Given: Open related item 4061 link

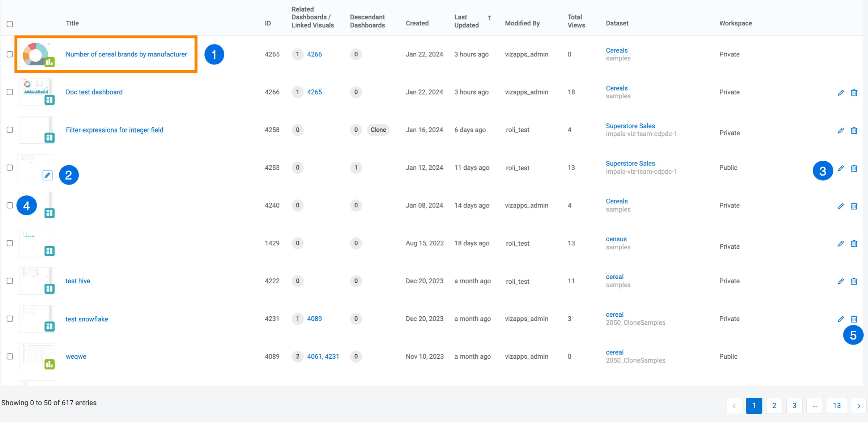Looking at the screenshot, I should [x=314, y=356].
